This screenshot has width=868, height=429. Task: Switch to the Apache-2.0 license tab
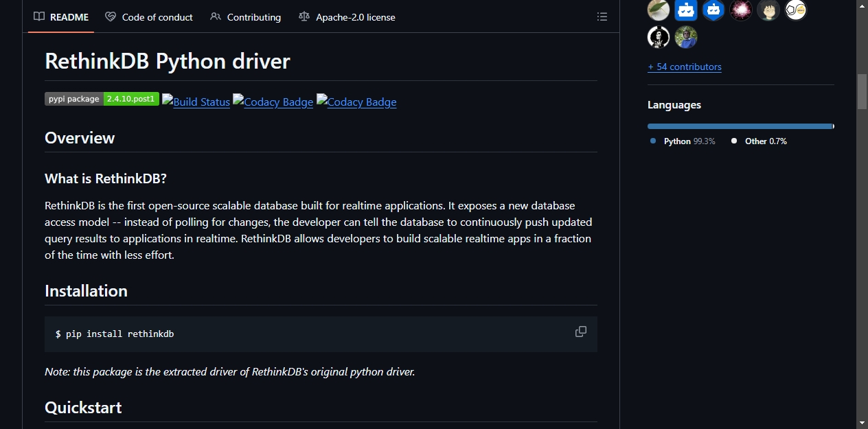click(347, 17)
